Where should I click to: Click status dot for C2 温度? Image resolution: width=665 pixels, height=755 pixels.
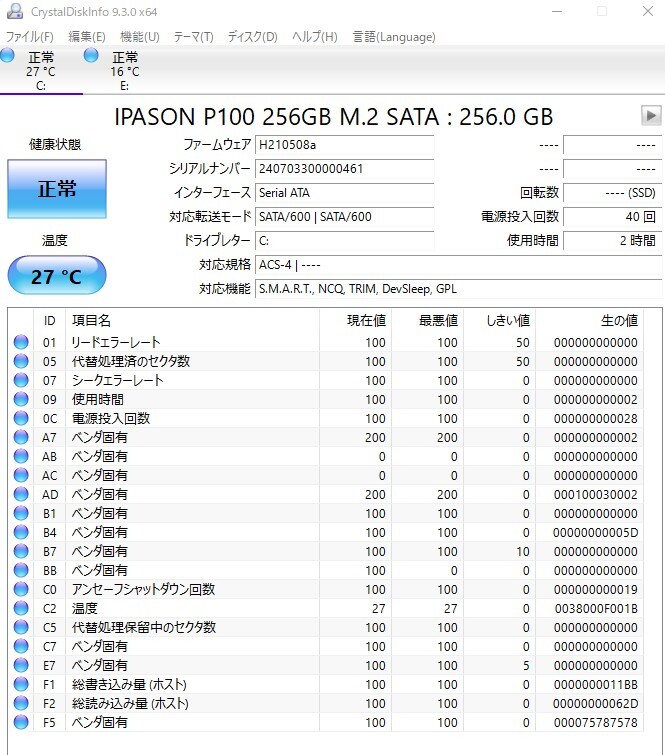[21, 609]
